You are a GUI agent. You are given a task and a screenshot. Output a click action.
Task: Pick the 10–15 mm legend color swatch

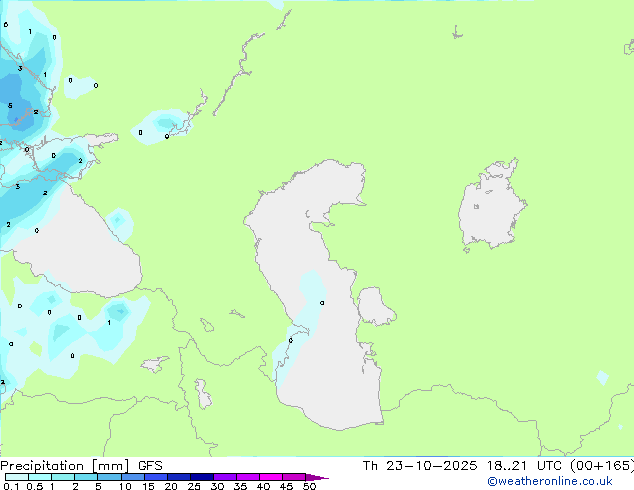point(132,477)
